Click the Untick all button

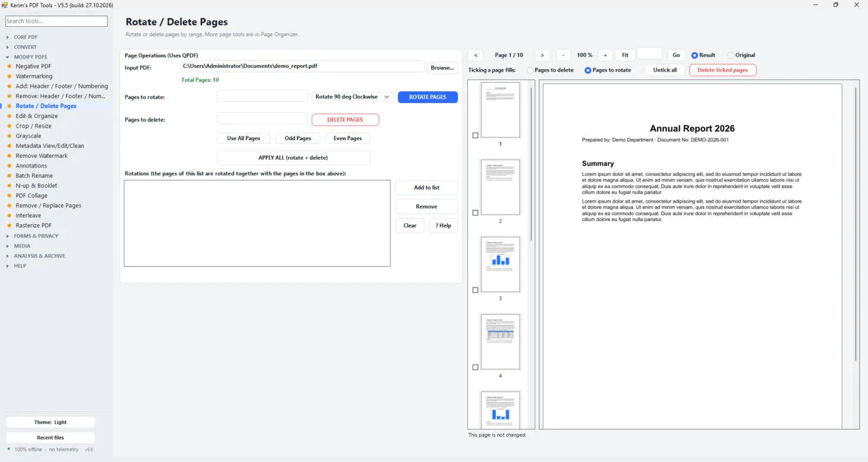(665, 70)
